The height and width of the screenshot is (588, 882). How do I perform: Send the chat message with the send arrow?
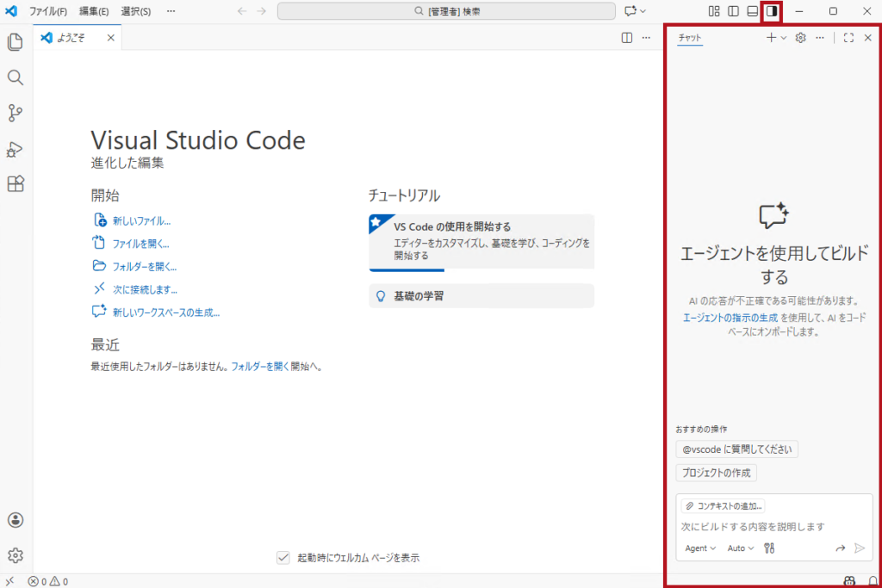858,548
